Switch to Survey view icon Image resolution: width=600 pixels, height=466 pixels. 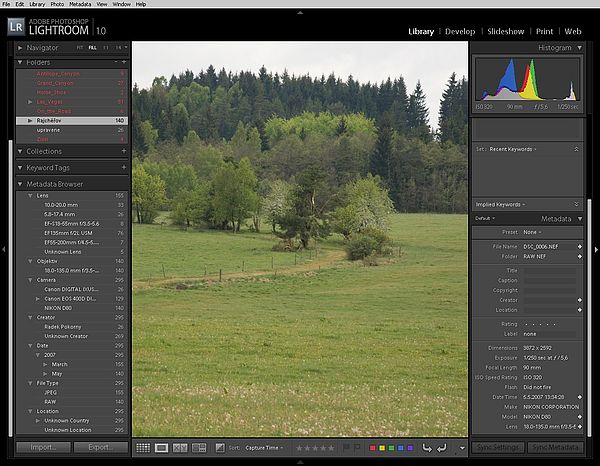point(199,448)
